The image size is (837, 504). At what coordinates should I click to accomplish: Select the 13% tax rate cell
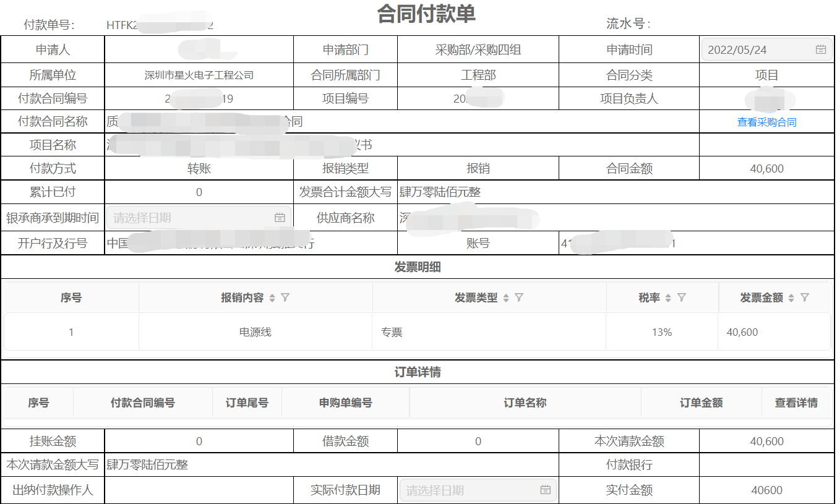(x=662, y=332)
